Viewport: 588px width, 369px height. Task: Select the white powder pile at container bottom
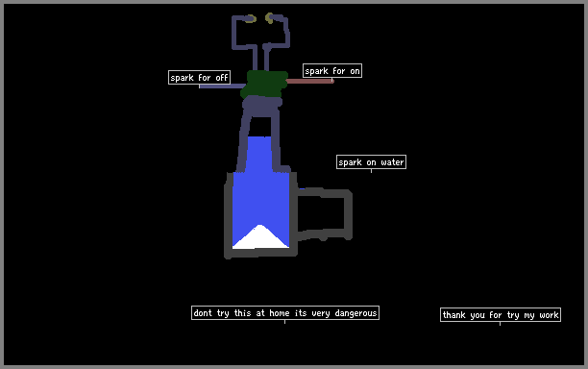tap(260, 239)
